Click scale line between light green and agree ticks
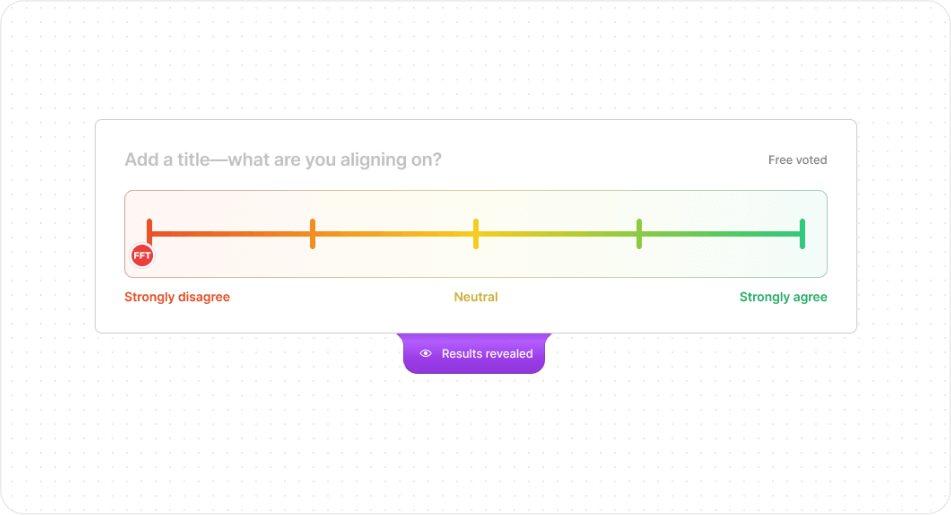This screenshot has height=515, width=951. [x=721, y=234]
